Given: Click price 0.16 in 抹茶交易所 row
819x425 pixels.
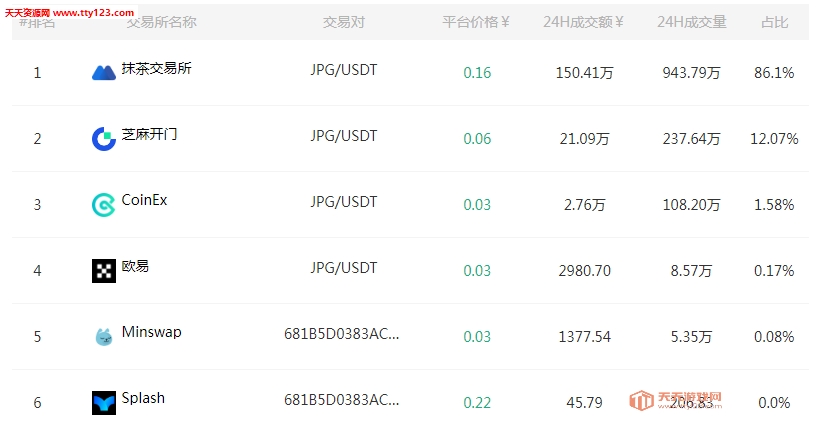Looking at the screenshot, I should tap(477, 73).
